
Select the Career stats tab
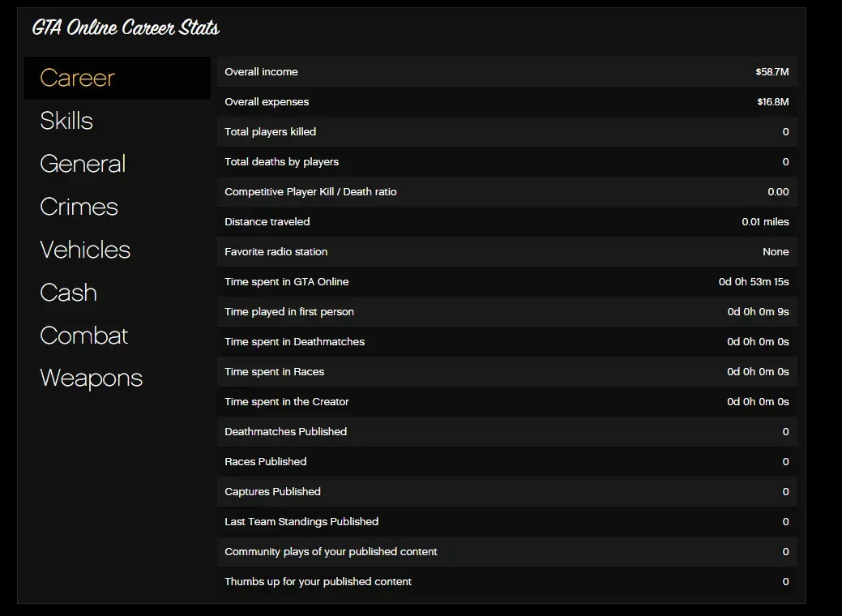point(78,78)
